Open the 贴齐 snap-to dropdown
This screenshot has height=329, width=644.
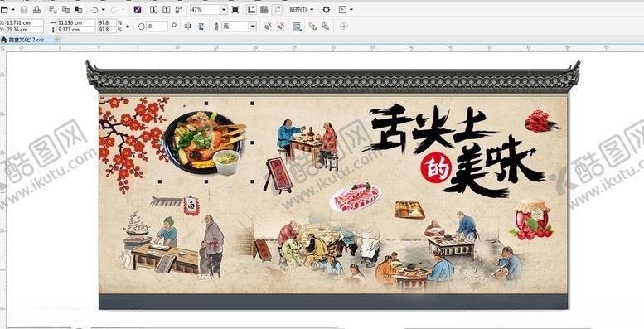[301, 9]
